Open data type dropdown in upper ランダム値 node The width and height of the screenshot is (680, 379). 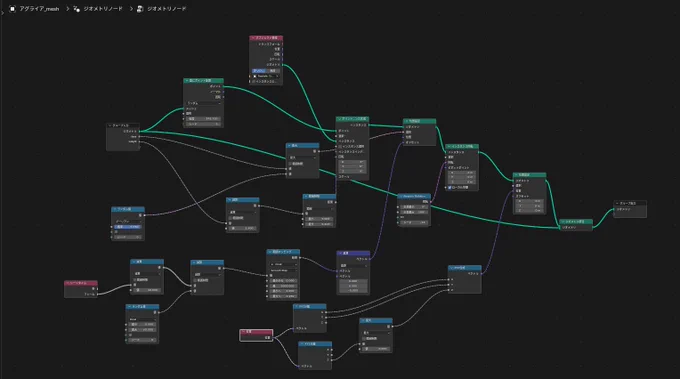coord(128,221)
